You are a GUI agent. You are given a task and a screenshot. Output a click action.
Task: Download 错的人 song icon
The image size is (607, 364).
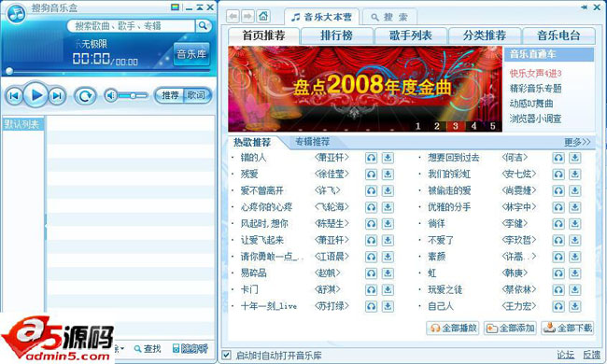(x=388, y=158)
